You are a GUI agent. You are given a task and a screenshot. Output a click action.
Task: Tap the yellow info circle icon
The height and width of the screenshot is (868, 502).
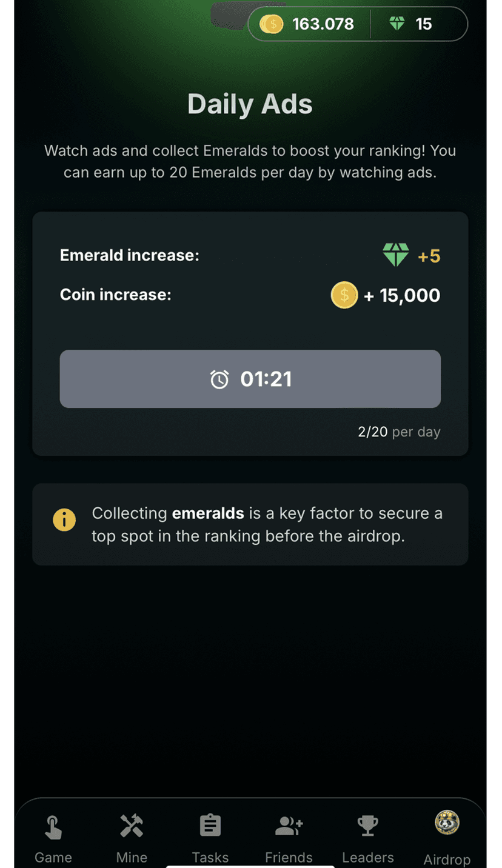(64, 520)
